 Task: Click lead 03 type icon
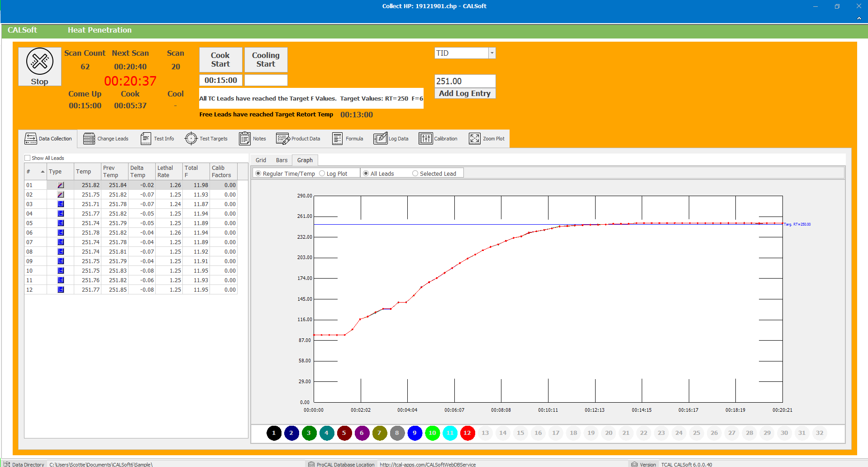[x=61, y=204]
